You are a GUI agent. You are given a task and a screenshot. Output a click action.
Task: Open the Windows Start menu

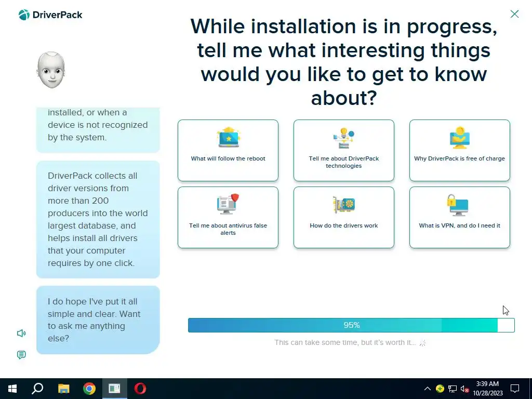12,389
